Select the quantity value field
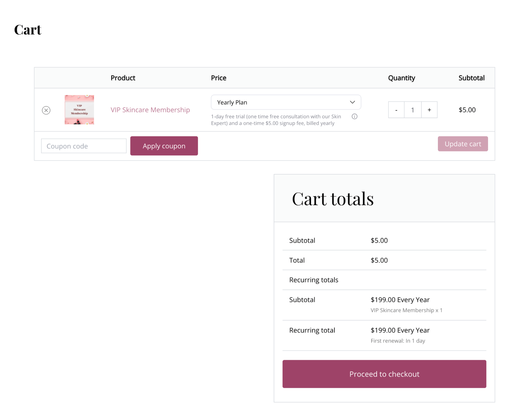 tap(412, 110)
